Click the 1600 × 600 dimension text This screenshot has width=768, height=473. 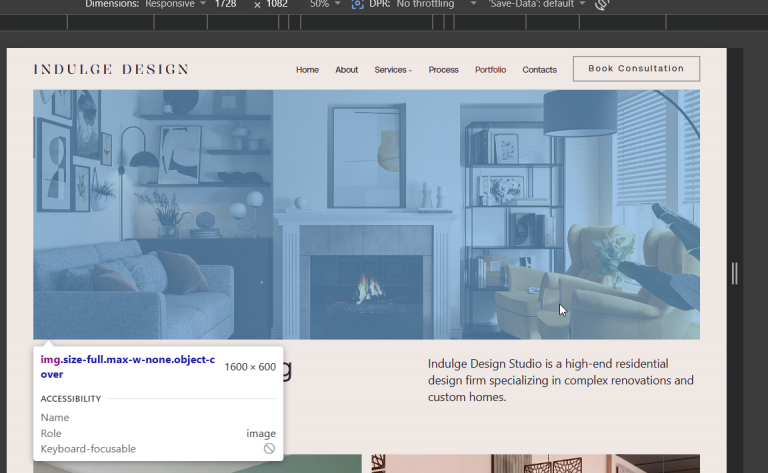250,367
